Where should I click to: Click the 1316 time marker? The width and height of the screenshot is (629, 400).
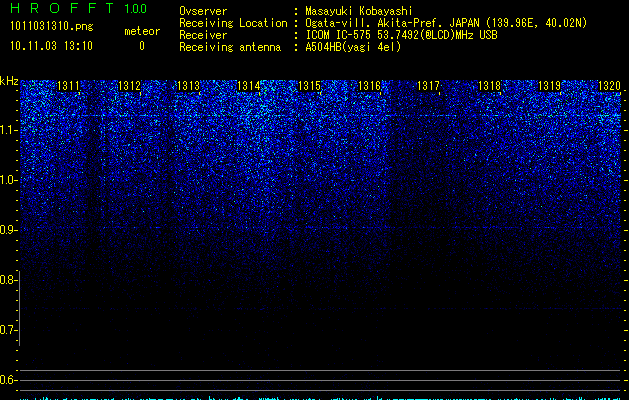click(369, 86)
